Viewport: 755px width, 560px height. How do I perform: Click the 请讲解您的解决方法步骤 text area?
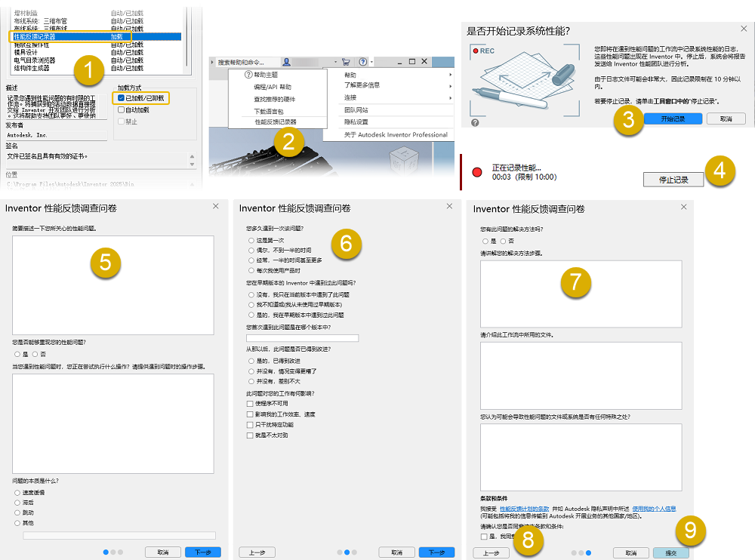(581, 294)
